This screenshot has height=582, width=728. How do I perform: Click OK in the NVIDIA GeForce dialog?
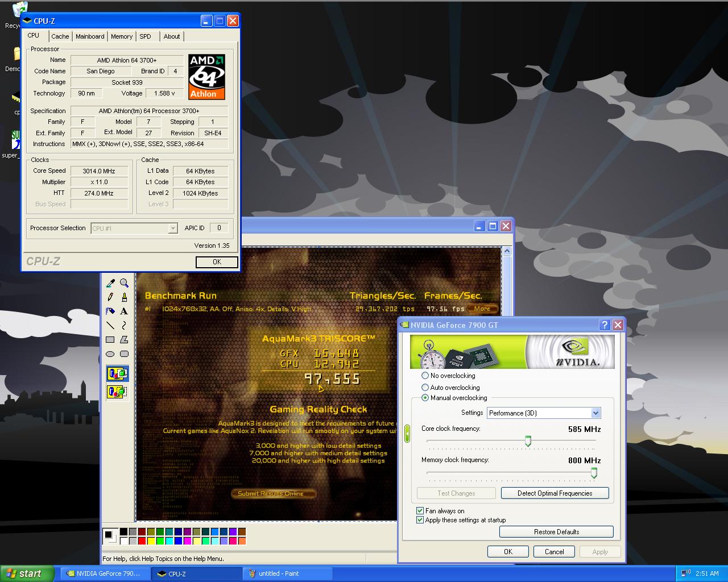[508, 552]
